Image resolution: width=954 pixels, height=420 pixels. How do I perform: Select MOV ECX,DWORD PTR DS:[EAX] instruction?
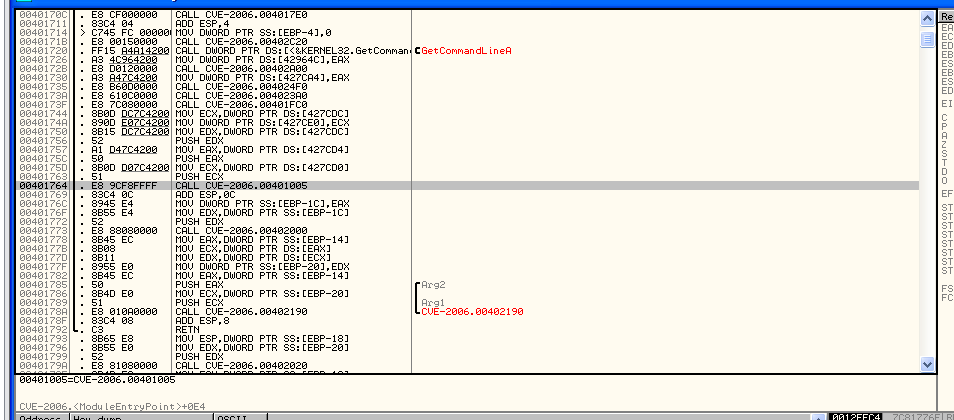pyautogui.click(x=252, y=248)
